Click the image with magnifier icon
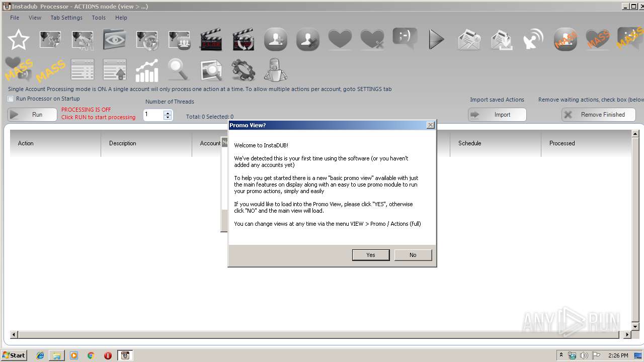The image size is (644, 362). coord(211,70)
